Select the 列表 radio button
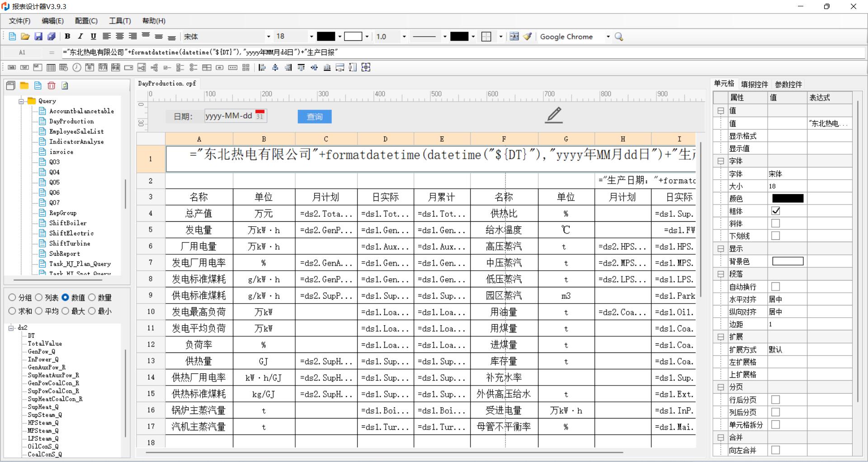The width and height of the screenshot is (868, 462). point(39,297)
